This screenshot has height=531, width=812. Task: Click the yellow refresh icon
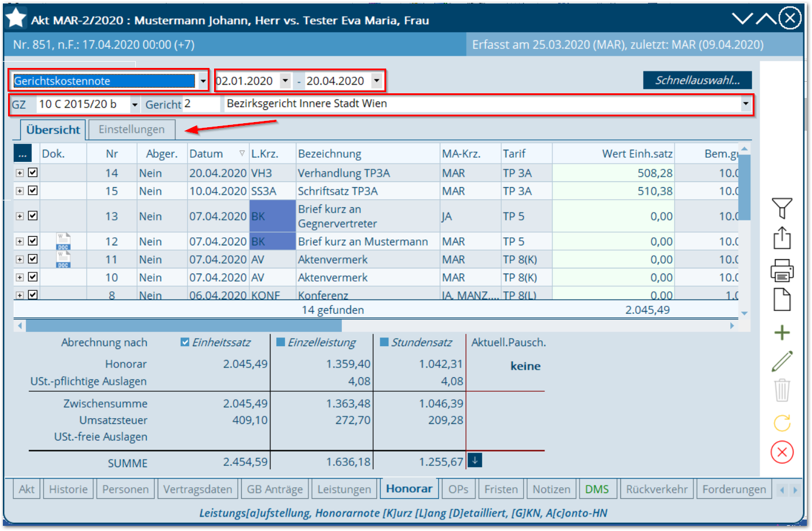click(x=781, y=423)
